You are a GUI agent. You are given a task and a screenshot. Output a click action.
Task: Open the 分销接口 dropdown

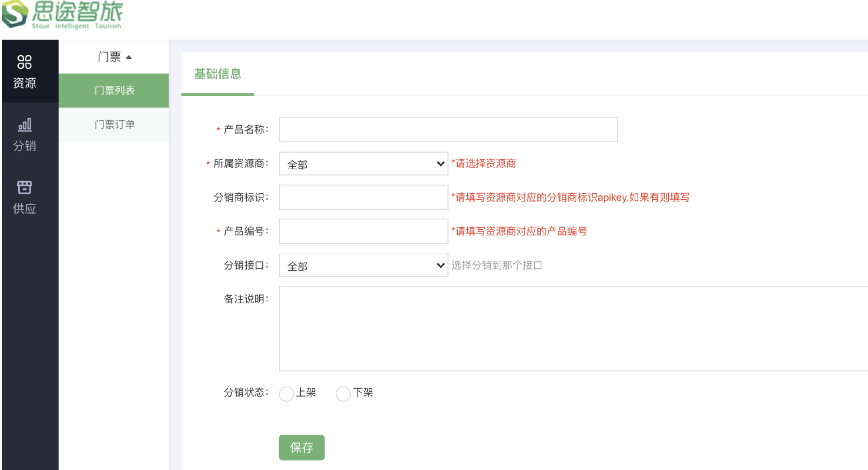(x=363, y=265)
